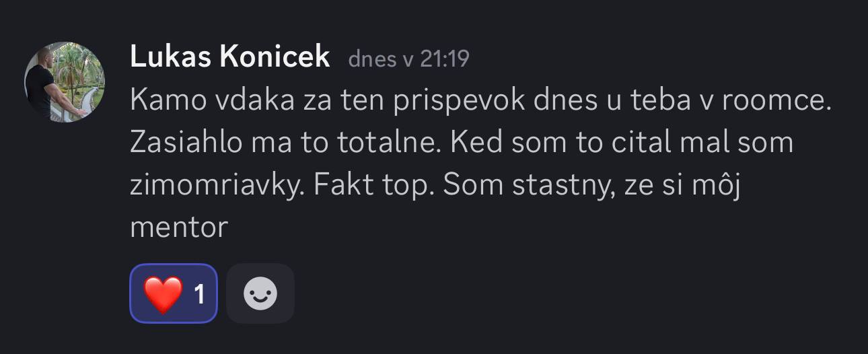
Task: Click the red heart reaction emoji
Action: pyautogui.click(x=163, y=294)
